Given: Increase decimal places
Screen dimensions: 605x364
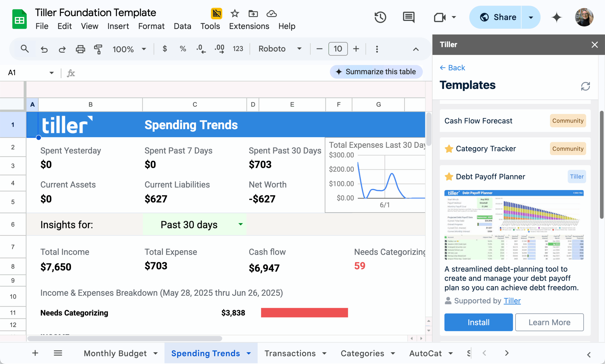Looking at the screenshot, I should coord(219,49).
